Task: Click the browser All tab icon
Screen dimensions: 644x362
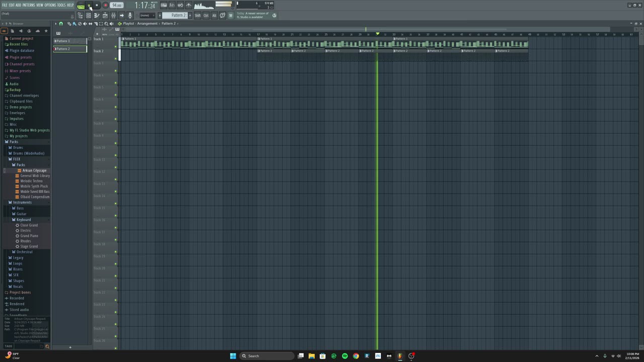Action: click(x=4, y=31)
